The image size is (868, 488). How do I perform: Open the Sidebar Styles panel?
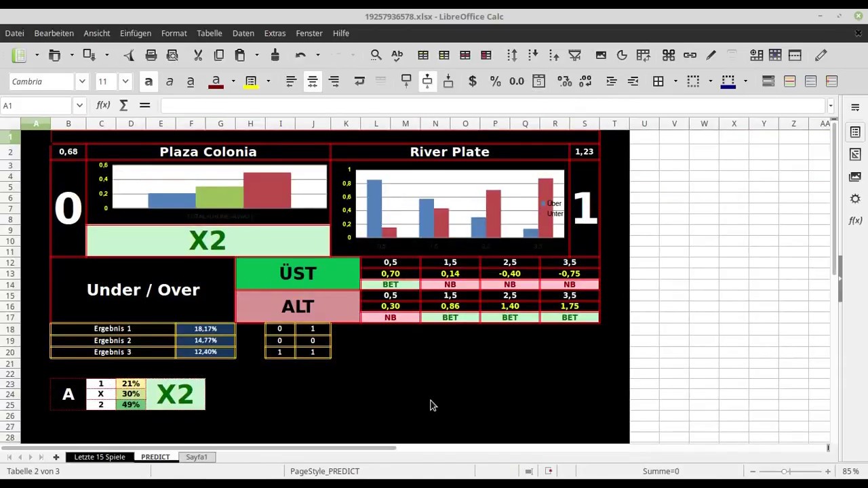(855, 154)
